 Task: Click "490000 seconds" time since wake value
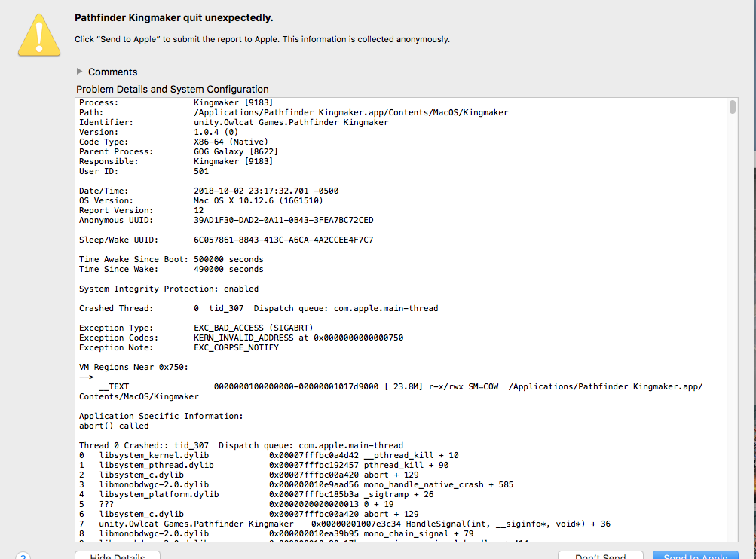[x=228, y=270]
